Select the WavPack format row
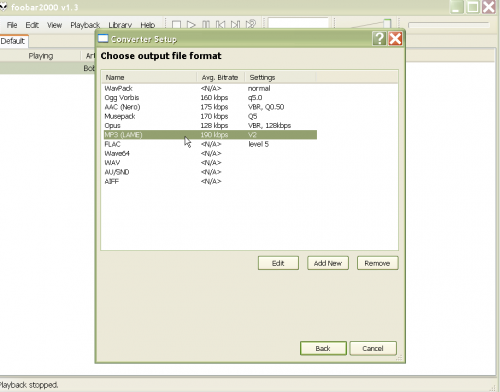This screenshot has width=500, height=392. point(210,88)
